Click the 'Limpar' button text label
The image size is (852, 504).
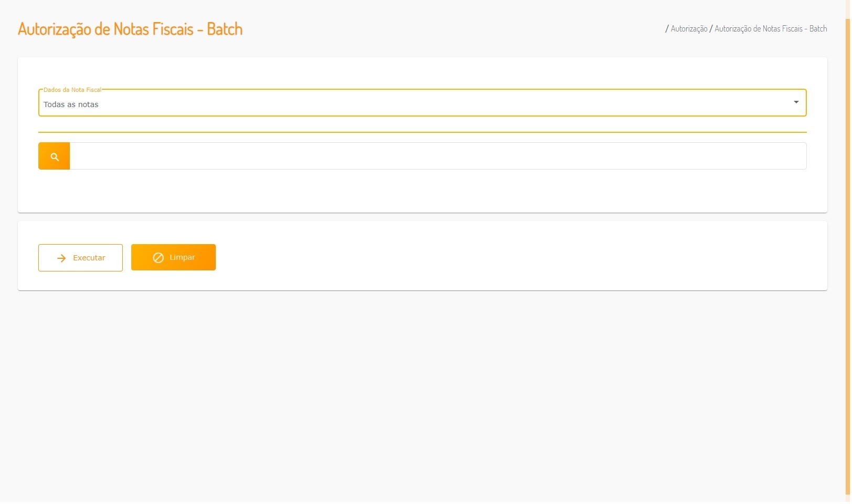pos(182,258)
